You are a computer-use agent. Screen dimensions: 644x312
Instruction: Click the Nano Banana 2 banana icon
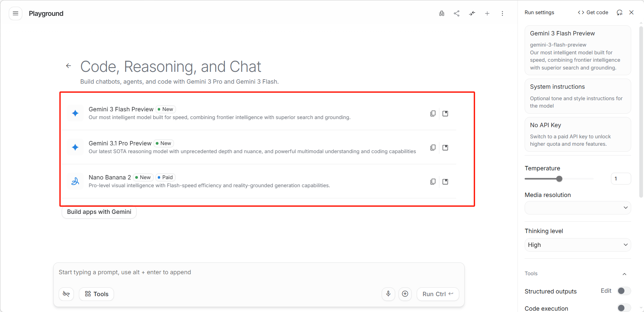[x=75, y=181]
